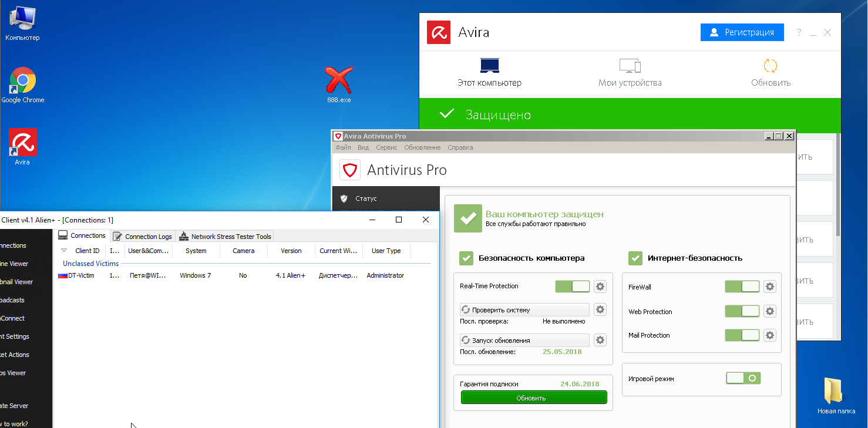The image size is (868, 428).
Task: Open the Файл menu in Antivirus Pro
Action: click(x=343, y=147)
